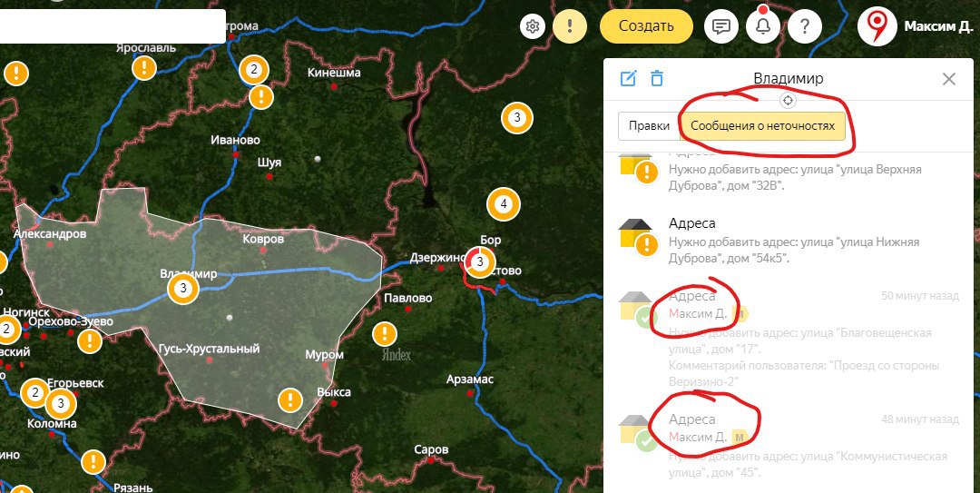Open the cluster of 2 near Егорьевск

point(35,393)
